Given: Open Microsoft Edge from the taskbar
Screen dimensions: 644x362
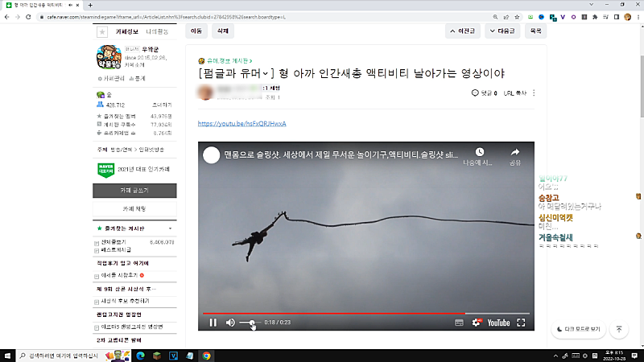Looking at the screenshot, I should coord(140,356).
